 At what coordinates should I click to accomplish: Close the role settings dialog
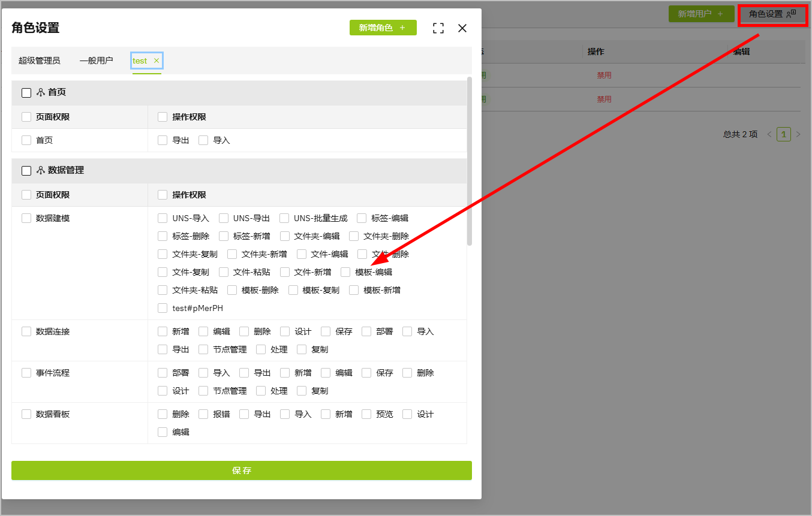tap(462, 28)
